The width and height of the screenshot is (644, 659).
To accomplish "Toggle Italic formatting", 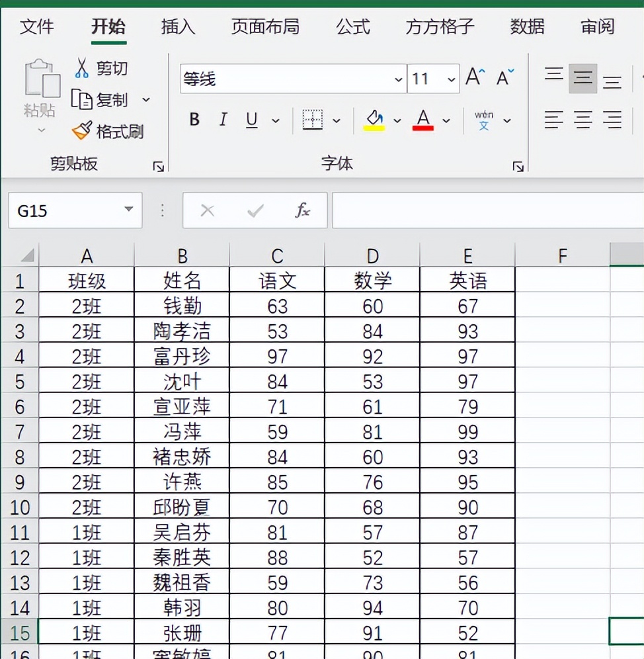I will (x=223, y=120).
